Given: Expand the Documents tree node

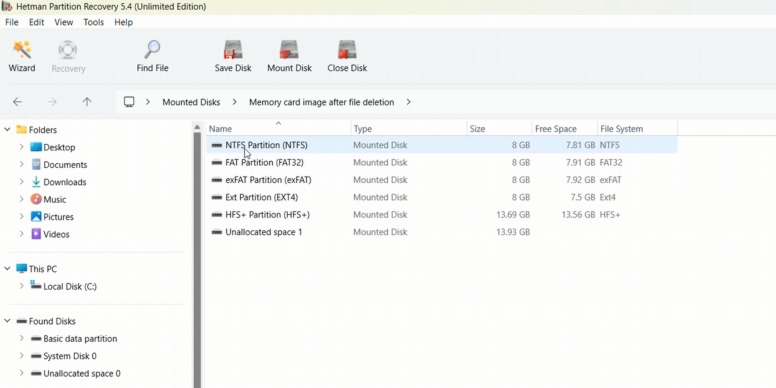Looking at the screenshot, I should tap(22, 164).
